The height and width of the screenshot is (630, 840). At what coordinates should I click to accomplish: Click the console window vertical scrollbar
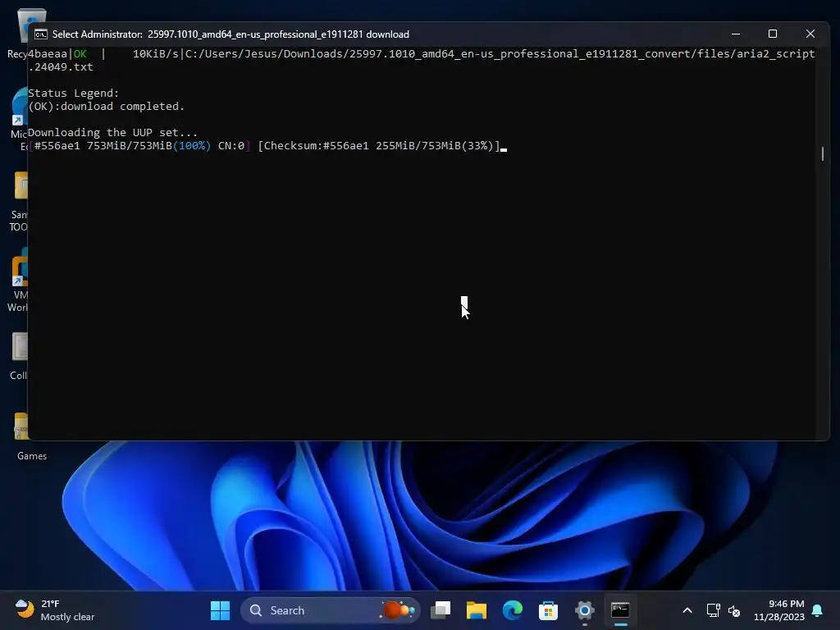click(823, 153)
